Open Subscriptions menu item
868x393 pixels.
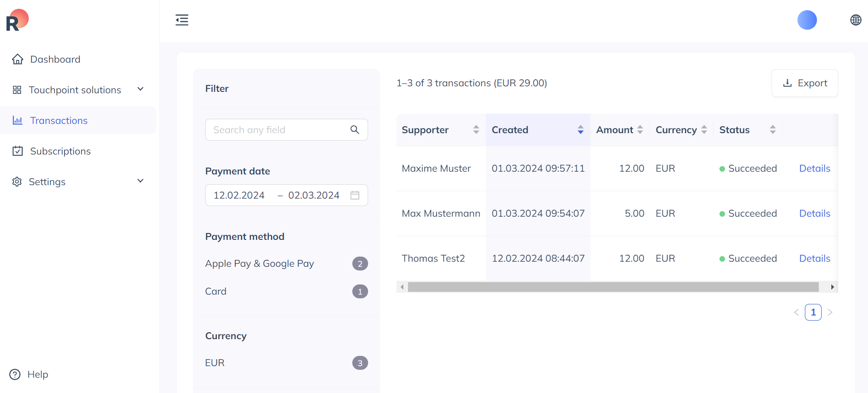[78, 151]
